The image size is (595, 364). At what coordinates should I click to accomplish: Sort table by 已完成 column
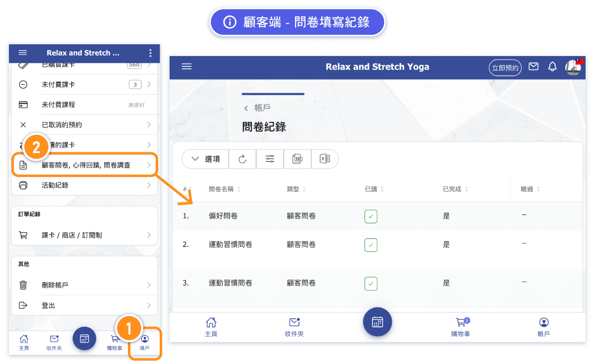455,189
